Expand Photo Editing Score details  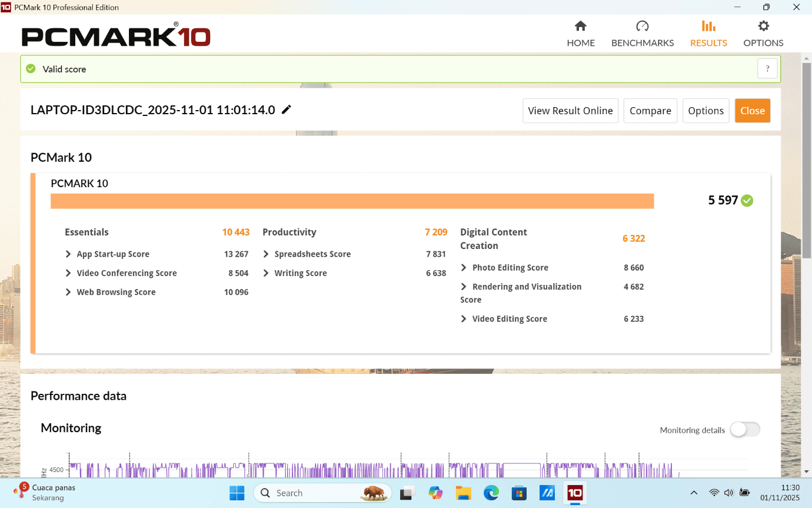pos(464,268)
